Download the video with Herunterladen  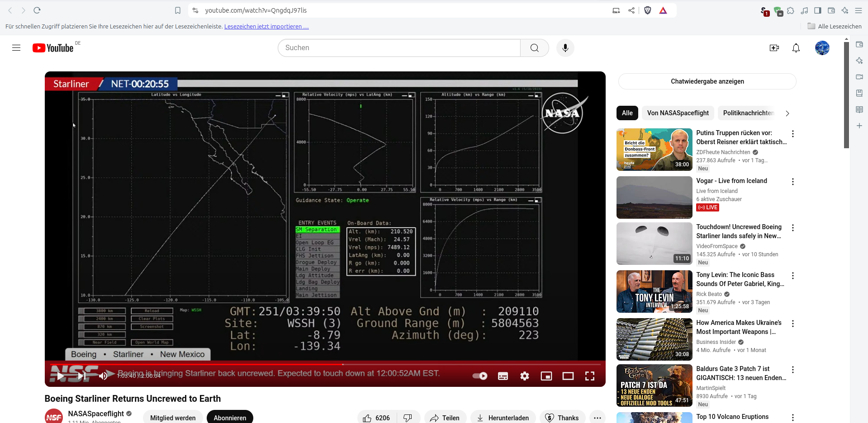[503, 418]
